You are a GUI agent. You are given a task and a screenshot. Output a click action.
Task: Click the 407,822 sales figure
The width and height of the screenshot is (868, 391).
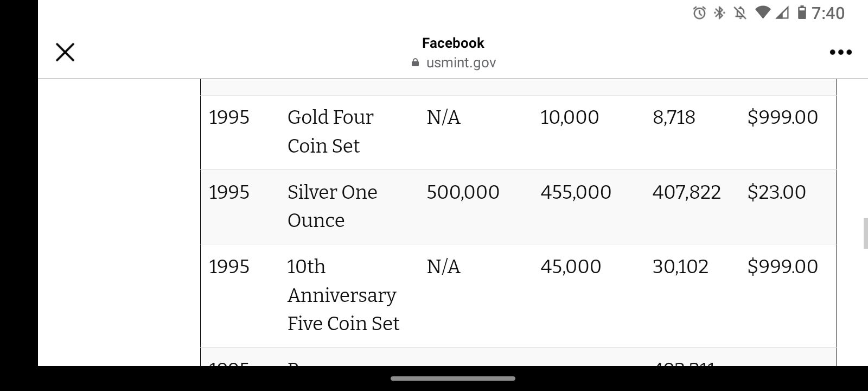coord(686,192)
